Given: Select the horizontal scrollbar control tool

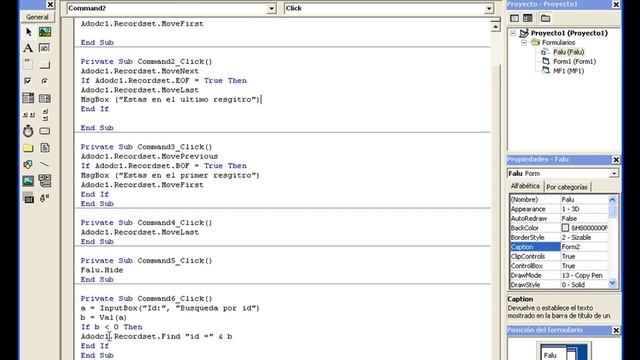Looking at the screenshot, I should [x=28, y=115].
